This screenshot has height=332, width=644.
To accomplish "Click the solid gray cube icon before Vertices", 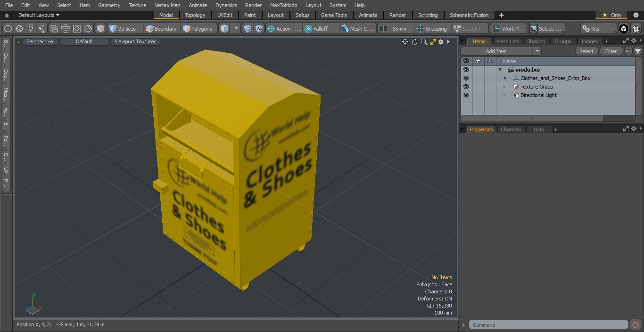I will [x=100, y=29].
